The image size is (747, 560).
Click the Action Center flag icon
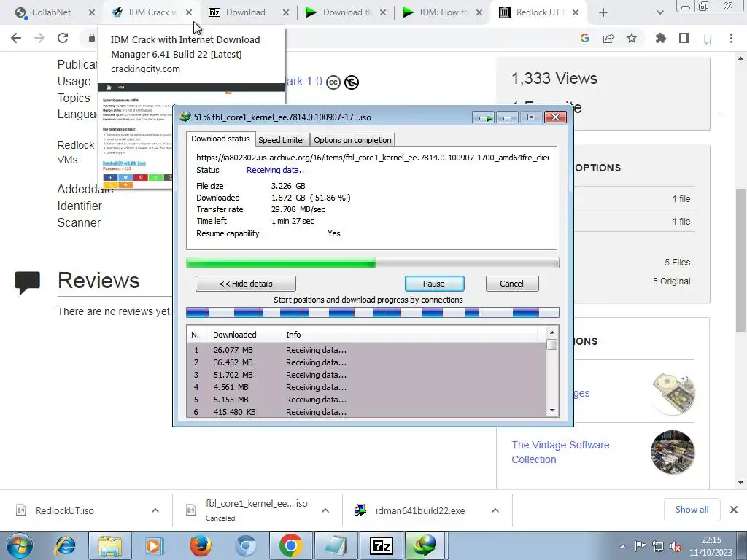tap(640, 546)
